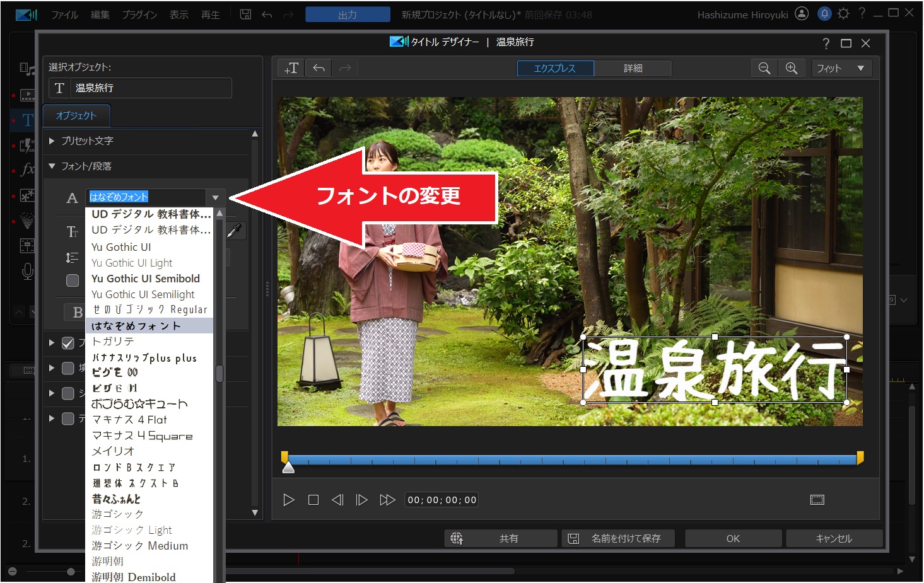
Task: Expand the triangle on the シ row
Action: pos(52,393)
